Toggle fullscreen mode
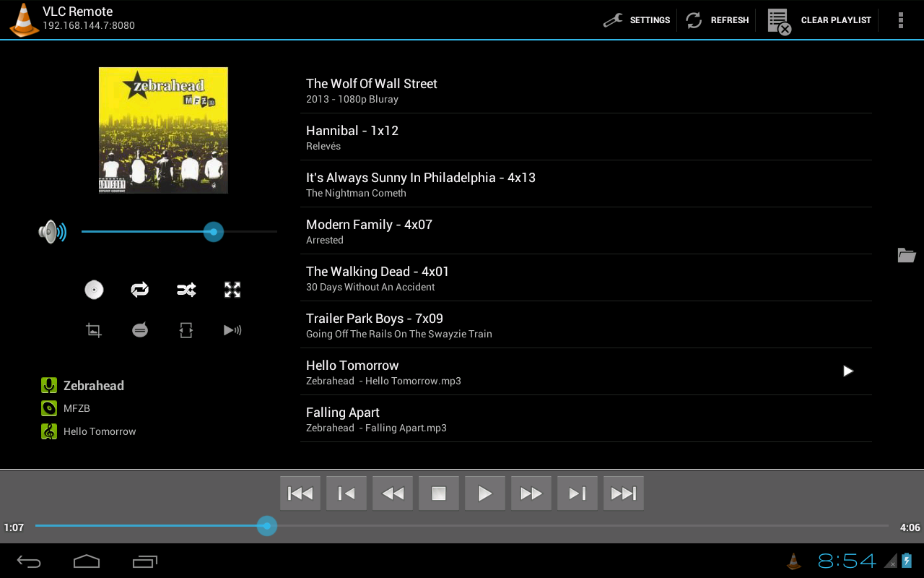 tap(232, 290)
